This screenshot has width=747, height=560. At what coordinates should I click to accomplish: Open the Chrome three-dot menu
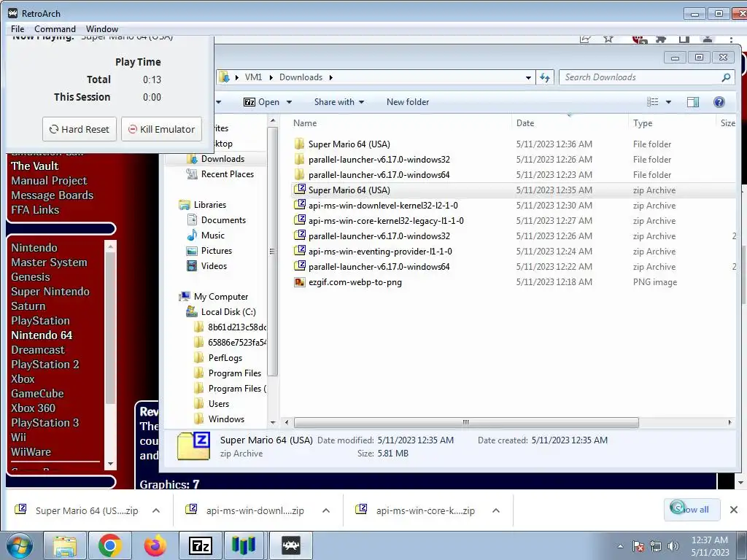(731, 39)
